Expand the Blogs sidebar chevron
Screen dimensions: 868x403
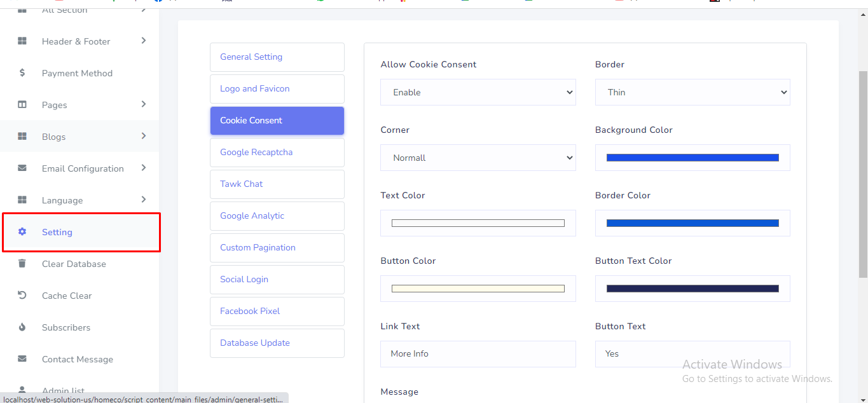point(144,136)
